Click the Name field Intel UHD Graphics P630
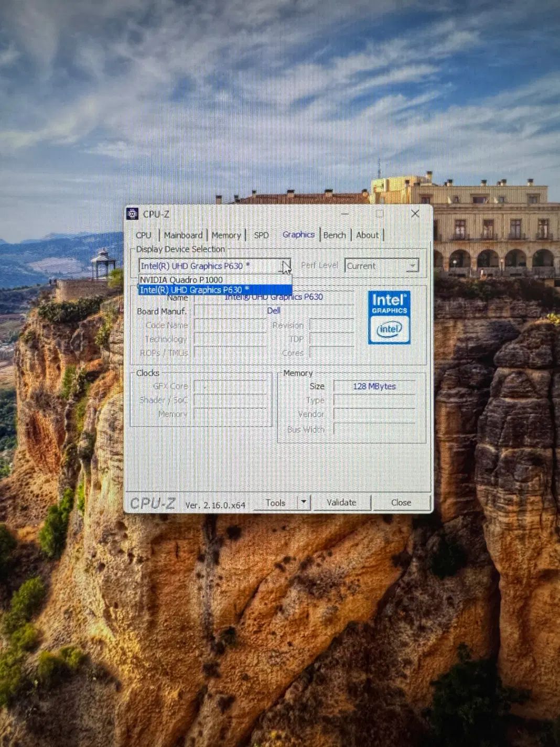560x747 pixels. [274, 297]
